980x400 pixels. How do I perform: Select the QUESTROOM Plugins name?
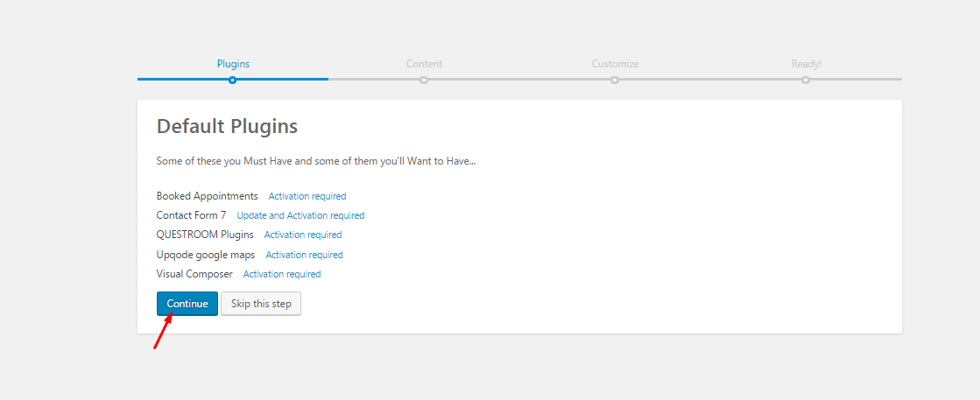[205, 235]
